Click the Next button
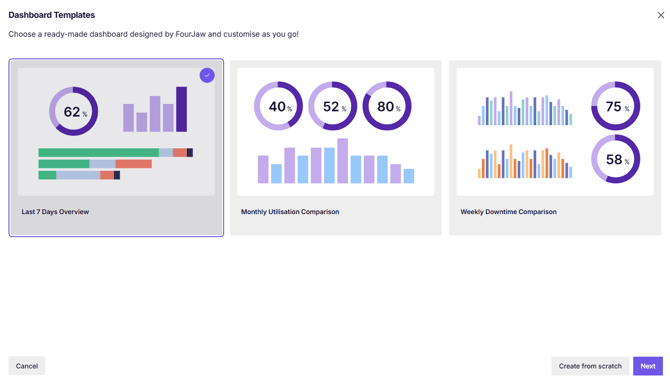 [648, 366]
